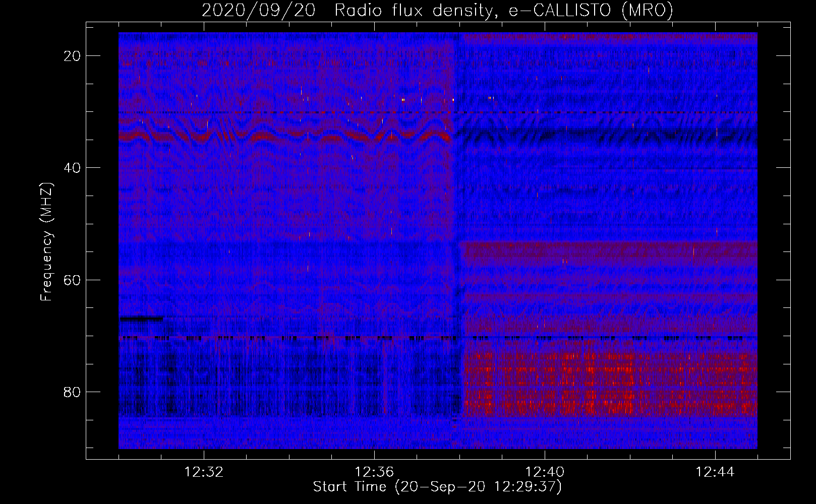Click the 12:36 time tick label
This screenshot has height=504, width=816.
pos(374,473)
